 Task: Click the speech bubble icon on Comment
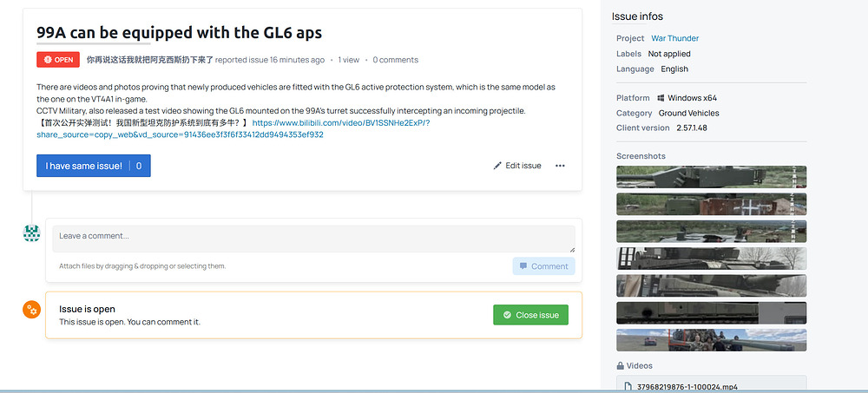tap(523, 266)
